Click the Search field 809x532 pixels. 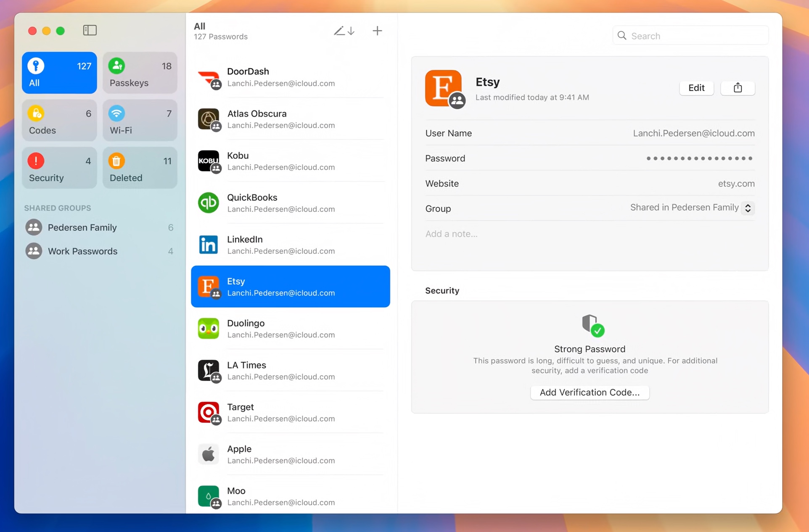click(690, 36)
